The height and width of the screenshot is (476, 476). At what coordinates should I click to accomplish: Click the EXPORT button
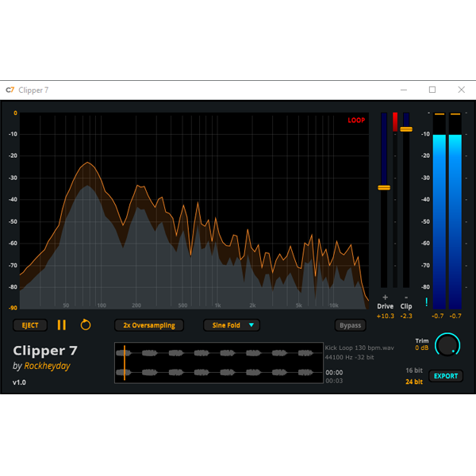click(x=446, y=376)
